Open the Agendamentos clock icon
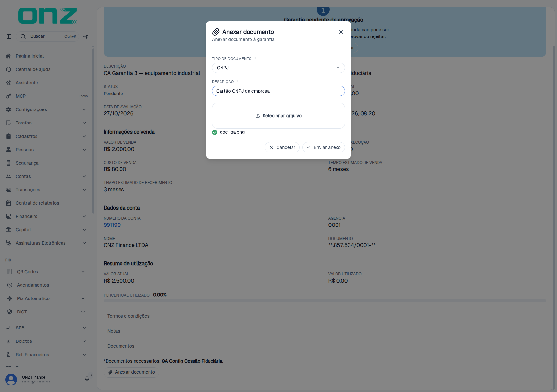The height and width of the screenshot is (392, 557). pyautogui.click(x=10, y=285)
